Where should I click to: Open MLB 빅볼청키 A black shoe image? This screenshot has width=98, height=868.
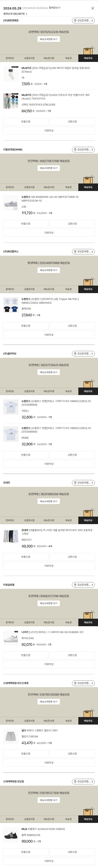(x=11, y=835)
